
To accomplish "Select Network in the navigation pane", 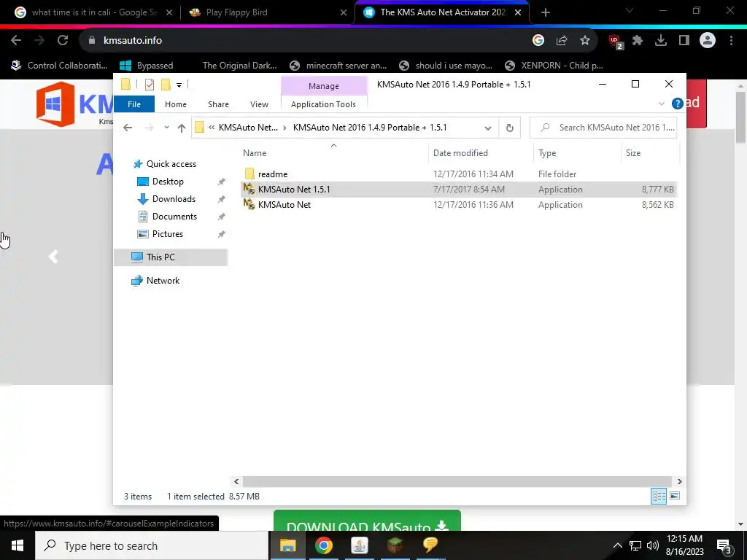I will click(x=163, y=281).
